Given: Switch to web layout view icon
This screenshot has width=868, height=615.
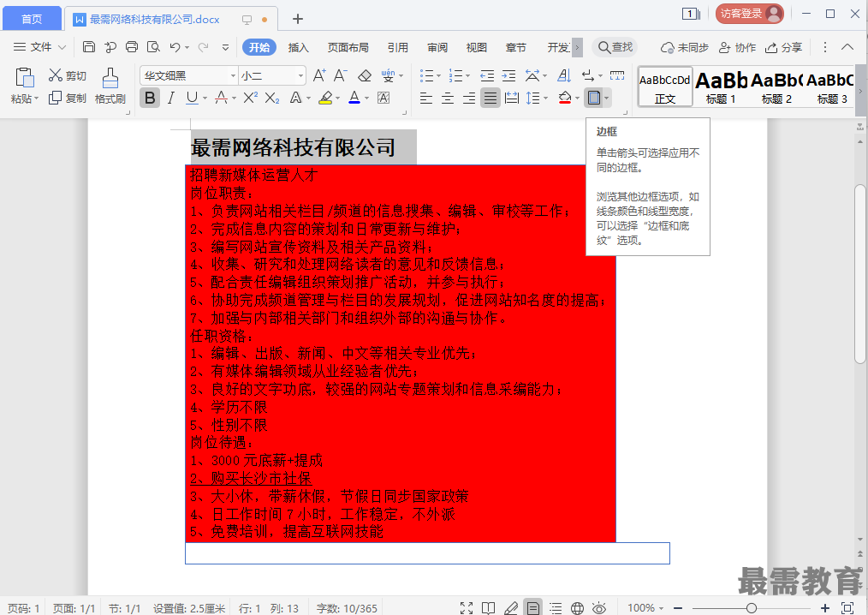Looking at the screenshot, I should point(577,608).
